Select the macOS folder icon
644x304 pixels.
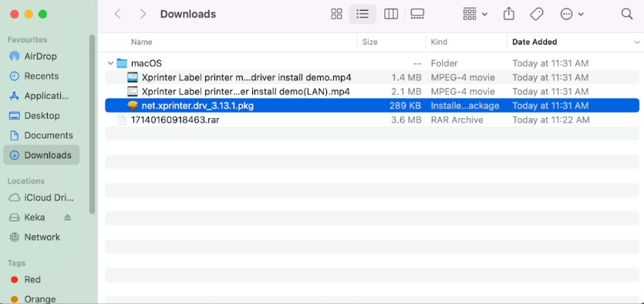122,63
